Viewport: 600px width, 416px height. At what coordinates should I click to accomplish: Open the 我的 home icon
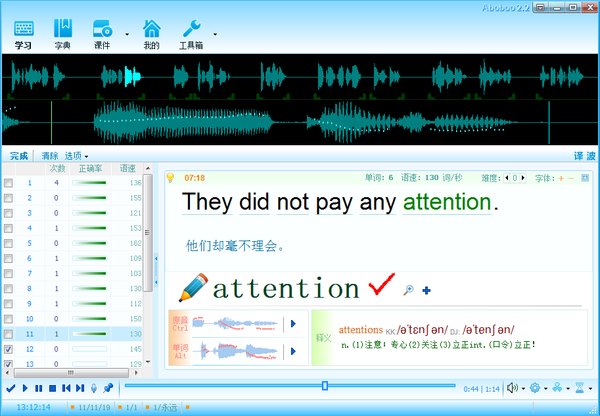coord(152,34)
